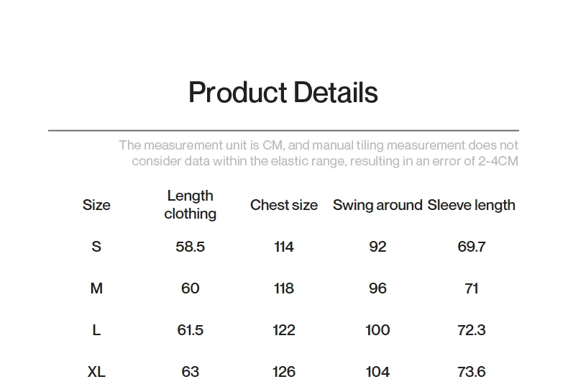
Task: Click the Chest size column header
Action: (x=283, y=205)
